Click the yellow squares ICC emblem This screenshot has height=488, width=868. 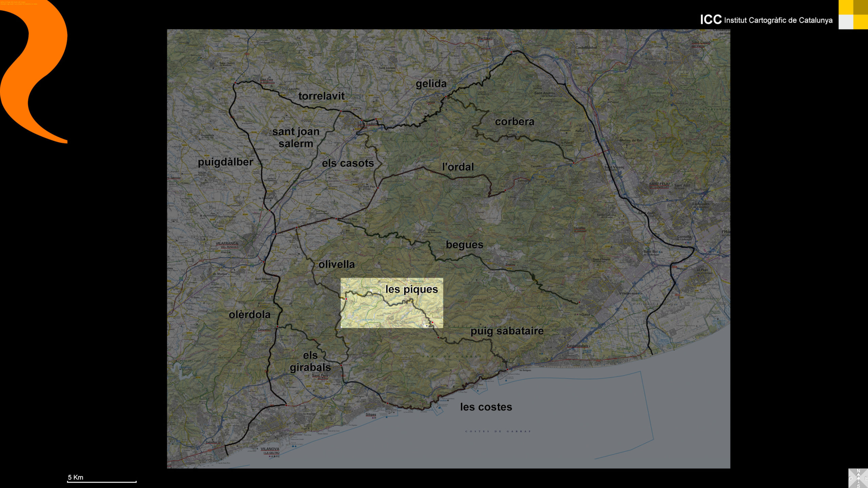click(853, 15)
